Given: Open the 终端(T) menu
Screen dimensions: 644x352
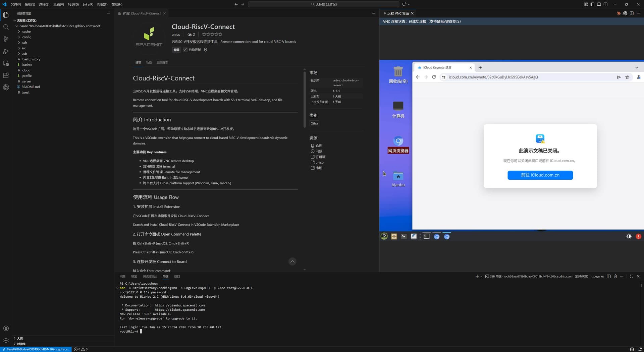Looking at the screenshot, I should pyautogui.click(x=102, y=4).
